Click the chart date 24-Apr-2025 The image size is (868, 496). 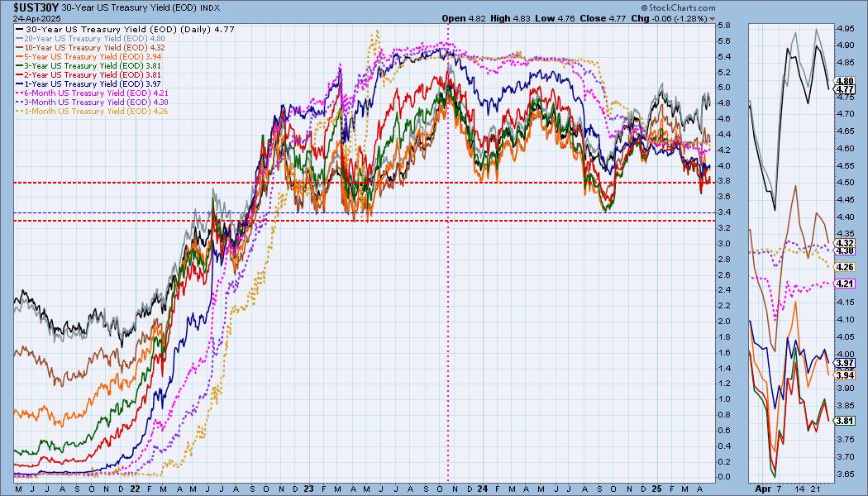click(35, 17)
